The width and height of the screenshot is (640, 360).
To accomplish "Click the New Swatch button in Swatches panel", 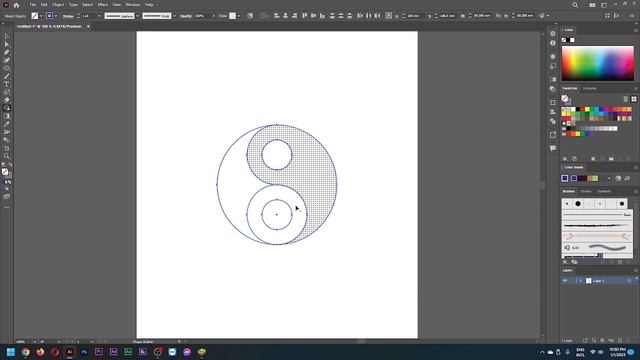I will (620, 159).
